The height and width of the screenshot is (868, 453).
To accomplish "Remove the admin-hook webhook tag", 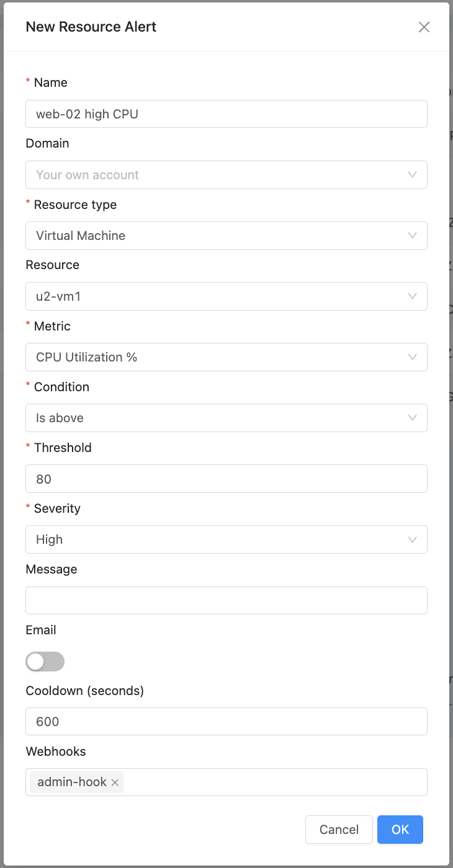I will click(x=115, y=782).
